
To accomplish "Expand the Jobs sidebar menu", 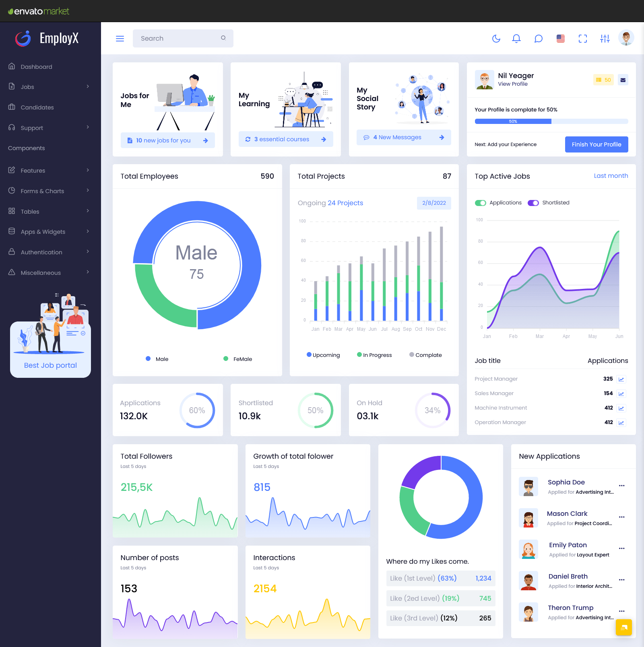I will click(x=27, y=87).
